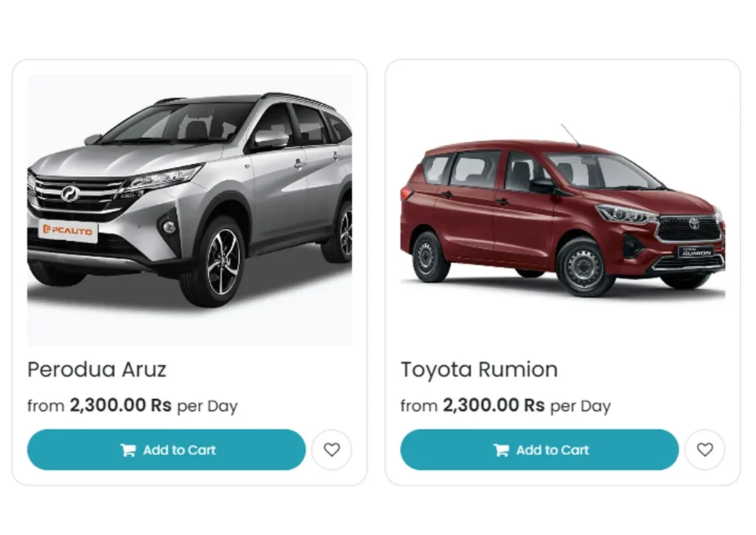
Task: View the red Toyota Rumion photo
Action: [563, 210]
